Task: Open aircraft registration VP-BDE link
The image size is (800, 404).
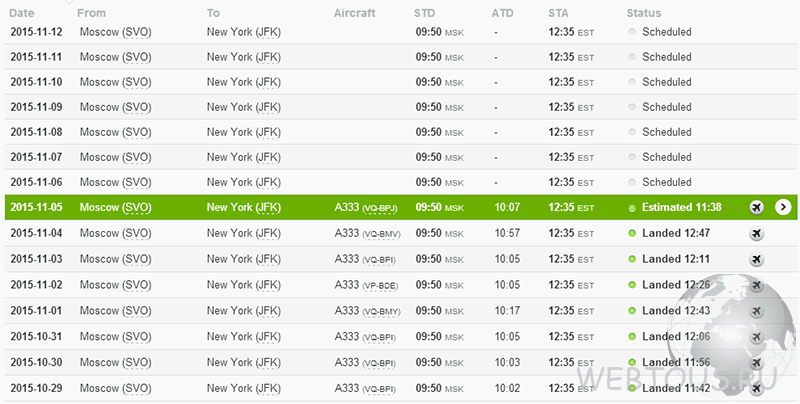Action: 380,286
